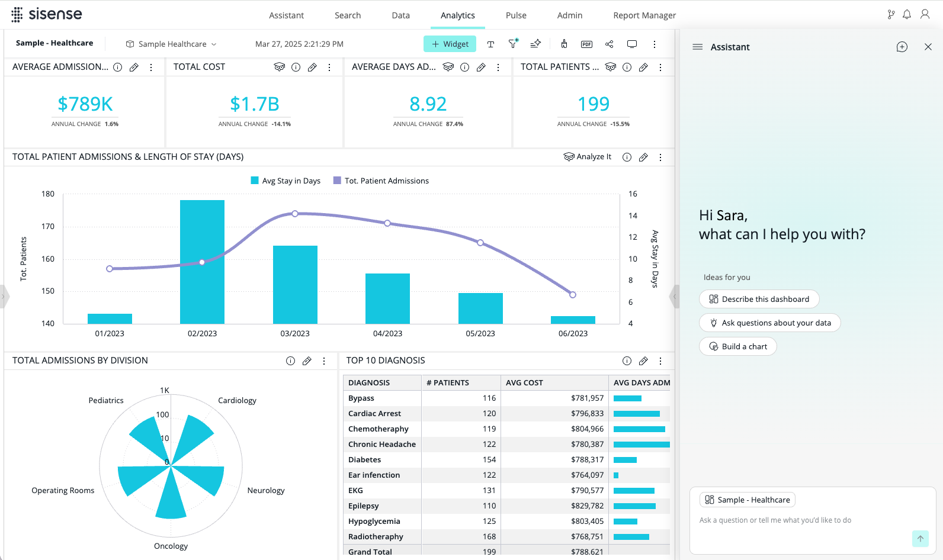
Task: Choose Describe this dashboard suggestion
Action: pyautogui.click(x=759, y=299)
